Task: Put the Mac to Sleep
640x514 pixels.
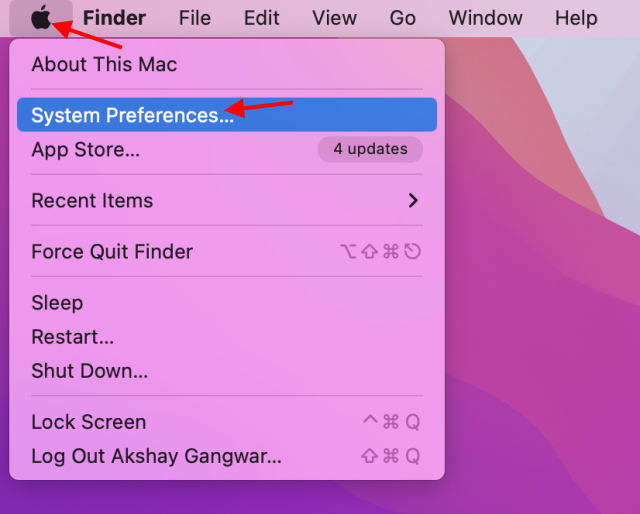Action: [57, 303]
